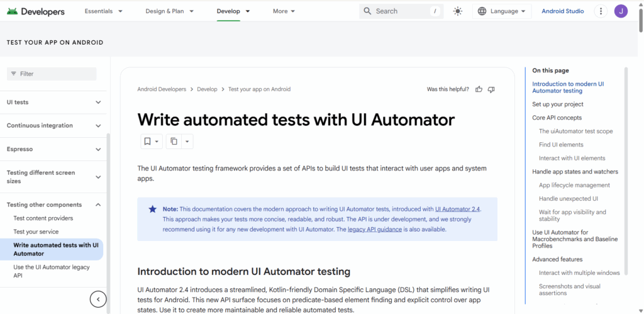Click the bookmark icon under the title
The width and height of the screenshot is (644, 314).
[x=147, y=142]
